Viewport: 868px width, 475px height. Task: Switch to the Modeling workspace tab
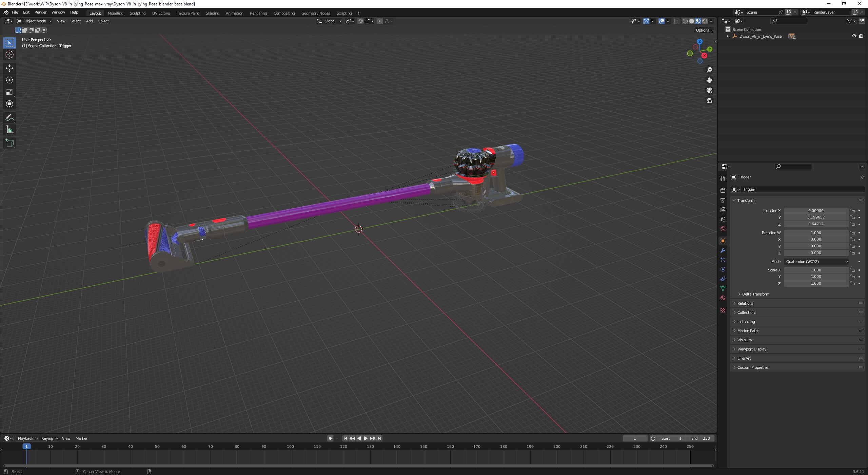(115, 13)
